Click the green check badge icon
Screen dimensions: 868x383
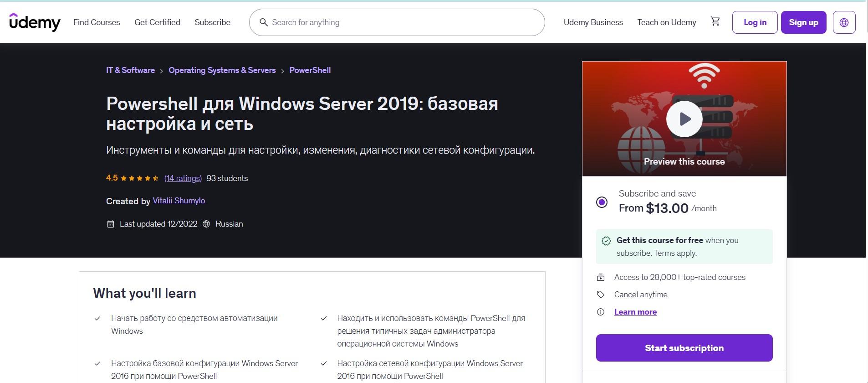coord(606,241)
